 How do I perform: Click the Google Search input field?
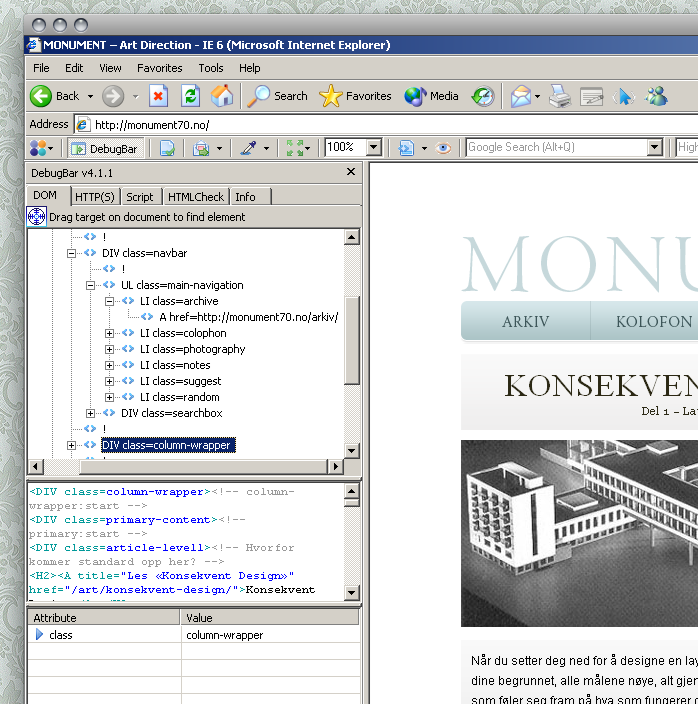click(x=556, y=147)
